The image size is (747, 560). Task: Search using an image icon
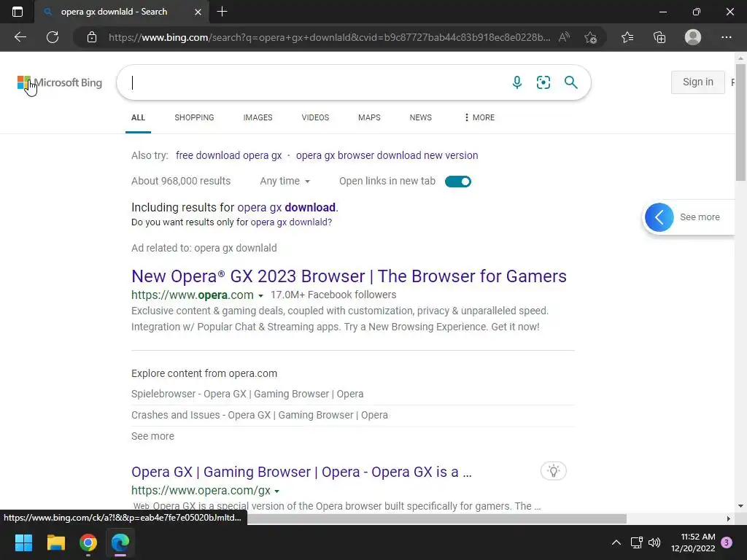pyautogui.click(x=543, y=82)
